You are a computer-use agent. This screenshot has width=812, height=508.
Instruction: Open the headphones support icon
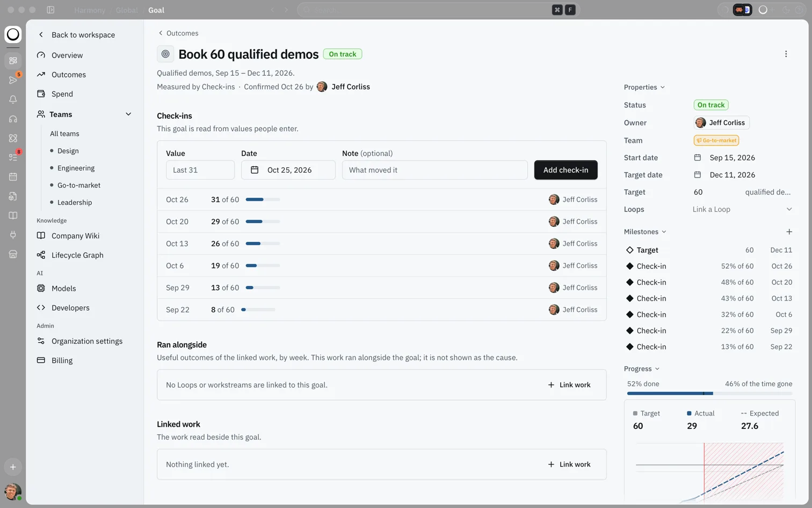coord(13,119)
